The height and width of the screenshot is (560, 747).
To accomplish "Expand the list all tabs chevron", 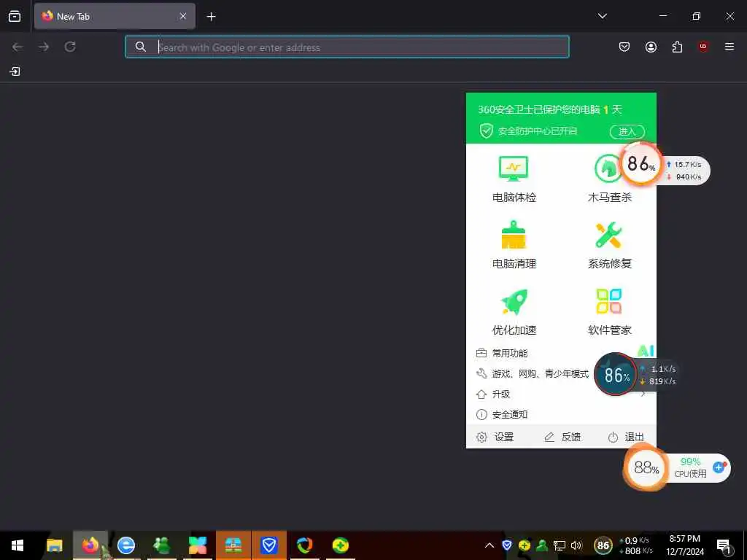I will (602, 16).
